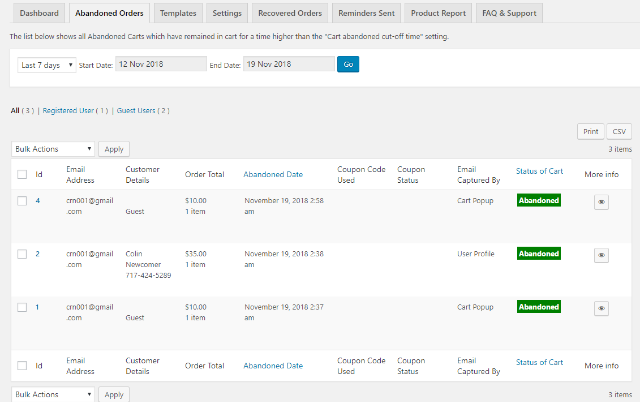The height and width of the screenshot is (402, 640).
Task: Select phone number 717-424-5289
Action: click(148, 275)
